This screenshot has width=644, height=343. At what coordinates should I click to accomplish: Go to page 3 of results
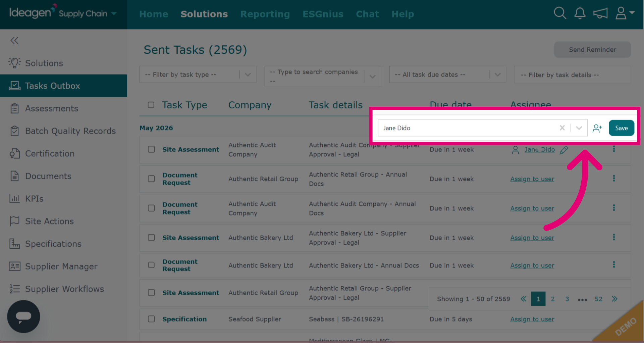pos(567,299)
